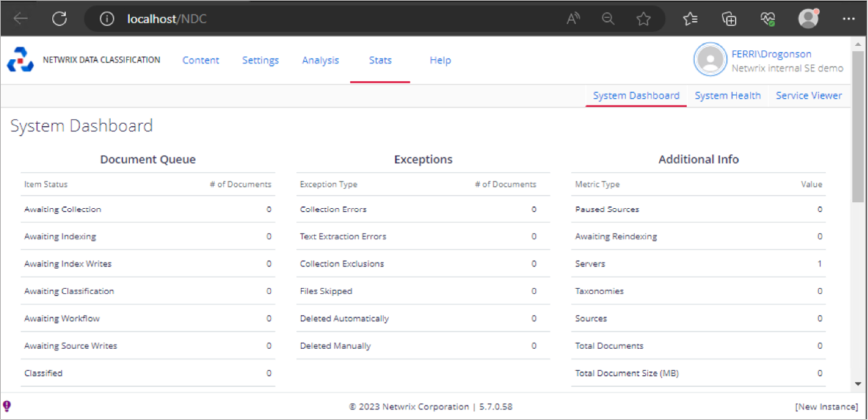Open the favorites list icon
The height and width of the screenshot is (420, 868).
point(690,19)
